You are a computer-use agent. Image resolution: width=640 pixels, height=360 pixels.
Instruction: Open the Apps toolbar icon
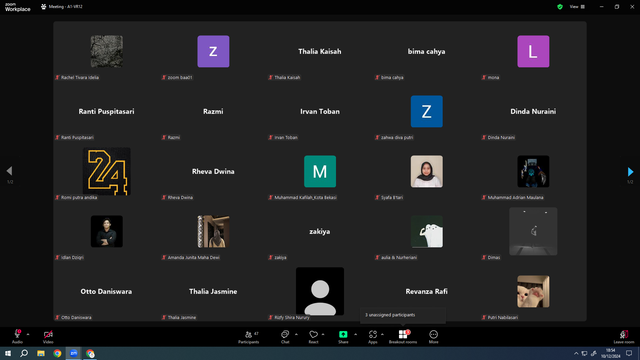tap(373, 334)
